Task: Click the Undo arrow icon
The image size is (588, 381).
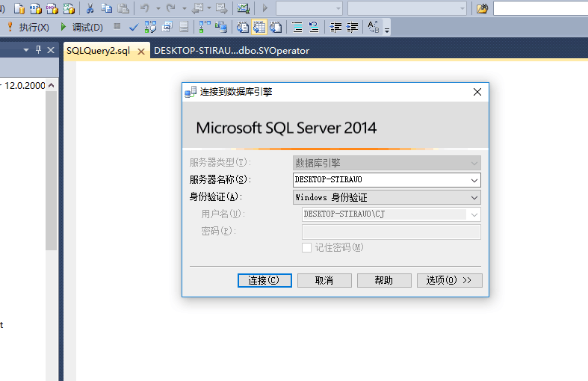Action: (145, 8)
